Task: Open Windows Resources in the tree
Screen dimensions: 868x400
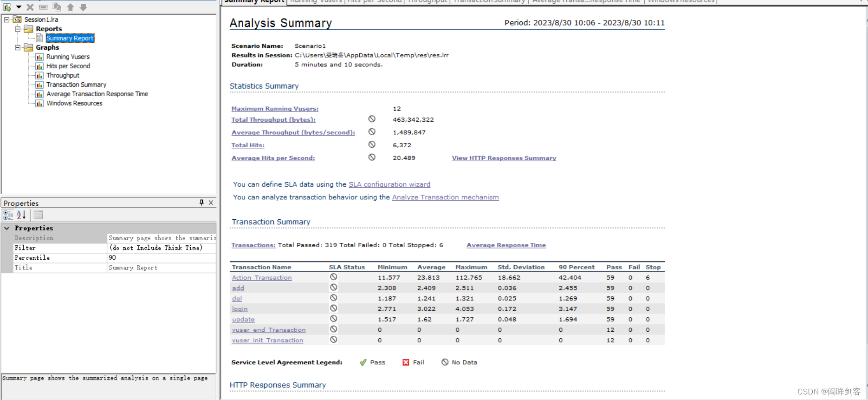Action: coord(74,103)
